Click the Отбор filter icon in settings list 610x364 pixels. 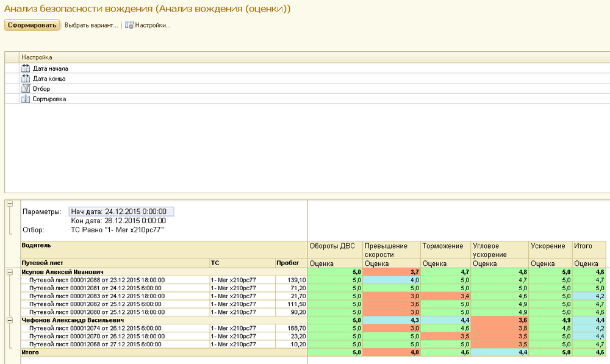click(26, 88)
